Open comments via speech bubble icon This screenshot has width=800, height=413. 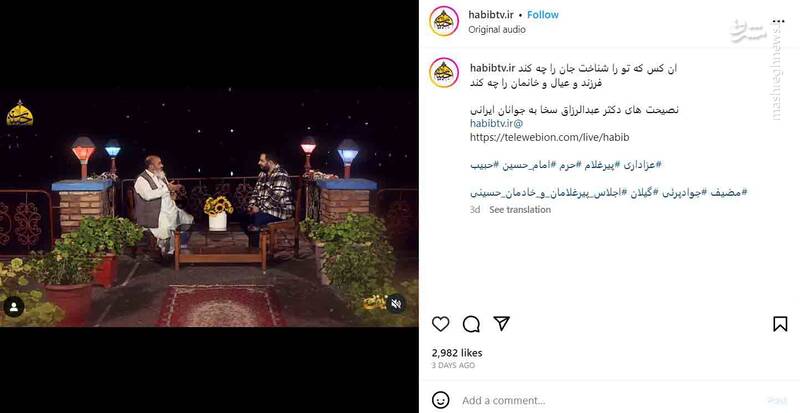[471, 324]
